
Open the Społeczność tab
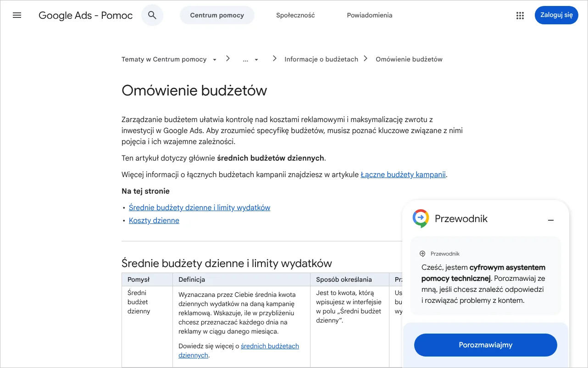click(x=295, y=15)
